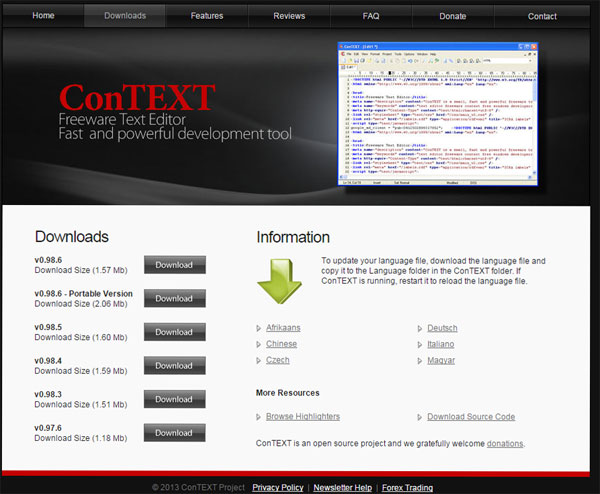Open the Afrikaans language file link
This screenshot has width=600, height=494.
283,328
